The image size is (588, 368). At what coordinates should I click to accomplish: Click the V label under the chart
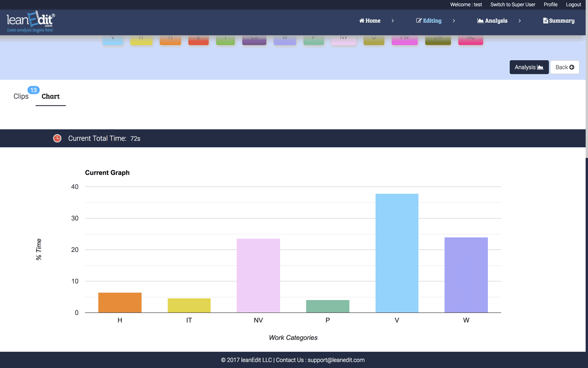pyautogui.click(x=397, y=320)
